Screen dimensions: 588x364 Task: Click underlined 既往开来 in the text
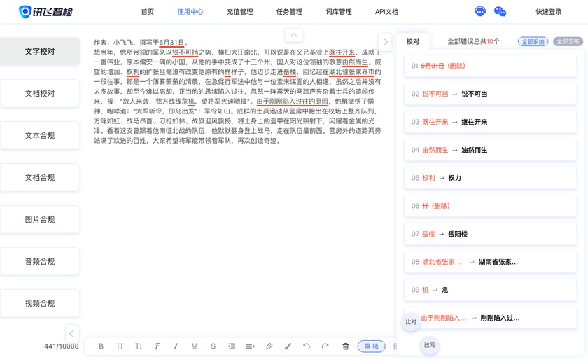click(342, 52)
